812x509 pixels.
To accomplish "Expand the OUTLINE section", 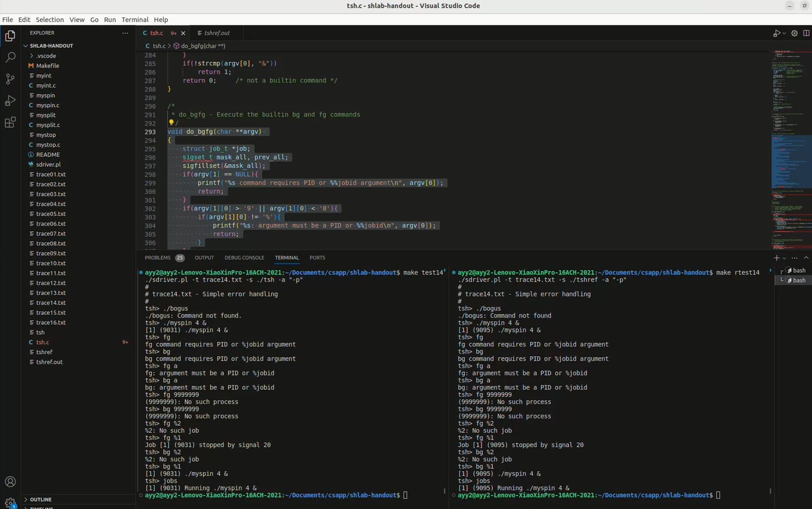I will click(39, 499).
